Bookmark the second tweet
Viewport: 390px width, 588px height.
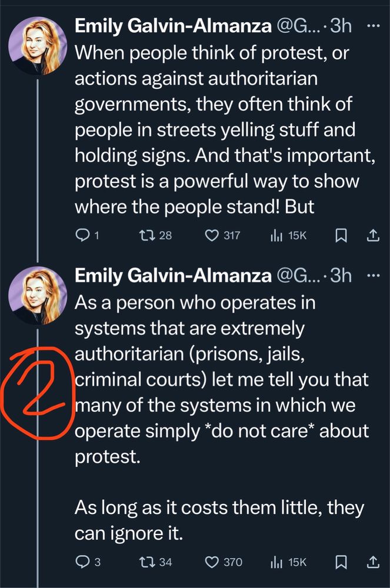pyautogui.click(x=340, y=562)
